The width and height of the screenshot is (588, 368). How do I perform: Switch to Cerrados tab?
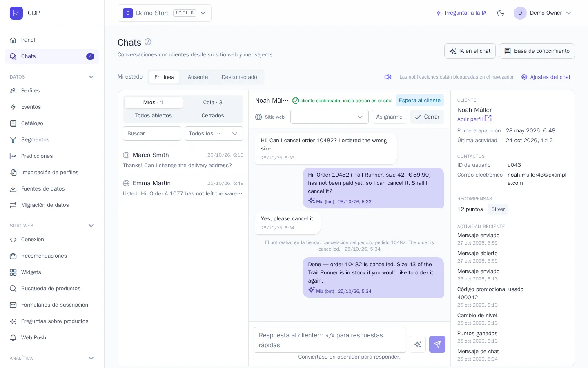(x=213, y=116)
